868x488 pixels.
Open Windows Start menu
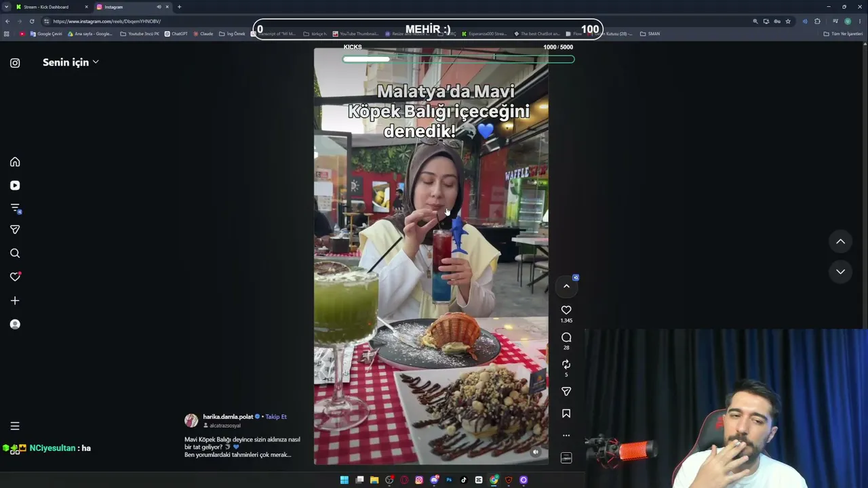click(x=344, y=480)
